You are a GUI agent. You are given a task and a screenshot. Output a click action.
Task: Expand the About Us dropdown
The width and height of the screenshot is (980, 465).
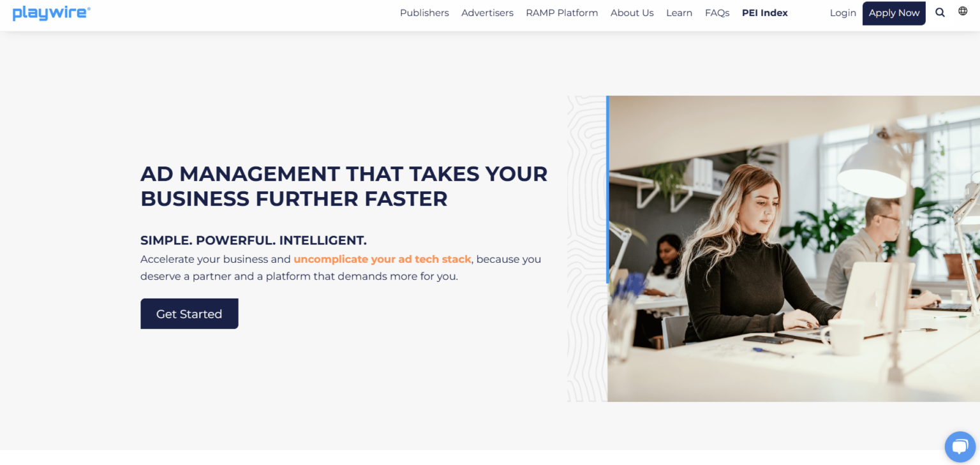coord(632,12)
